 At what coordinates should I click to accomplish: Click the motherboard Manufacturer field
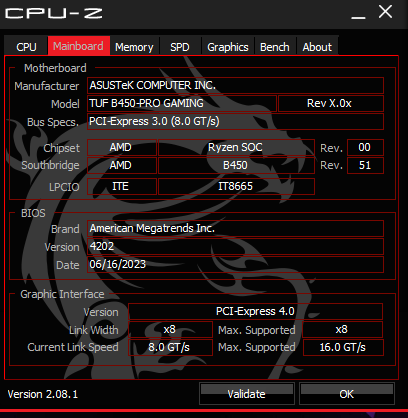click(235, 85)
